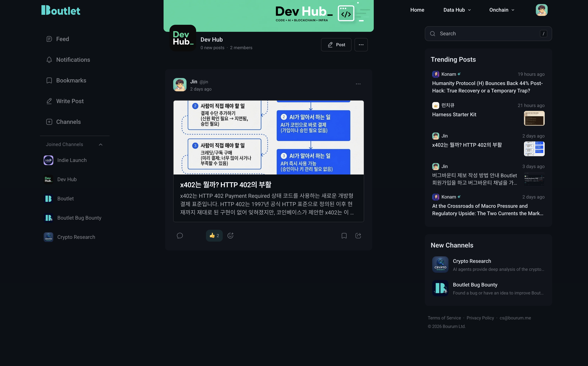588x366 pixels.
Task: Open the Boutlet channel icon in sidebar
Action: pyautogui.click(x=48, y=199)
